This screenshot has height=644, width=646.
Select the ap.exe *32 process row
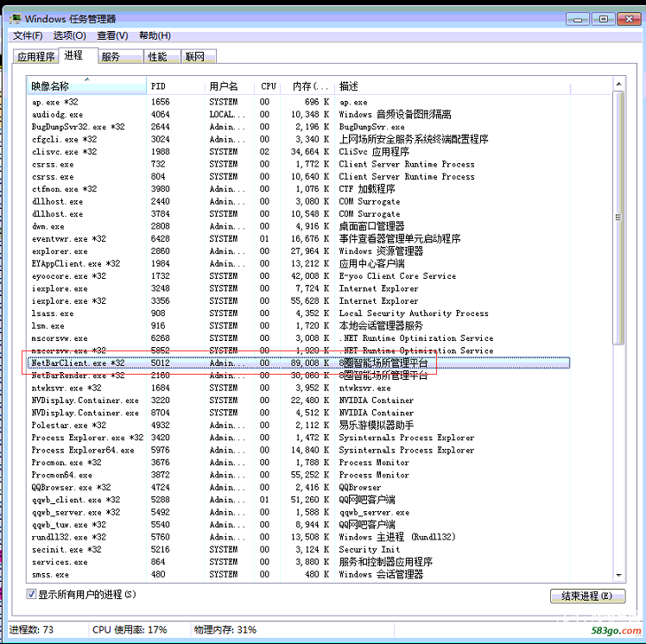click(x=299, y=102)
